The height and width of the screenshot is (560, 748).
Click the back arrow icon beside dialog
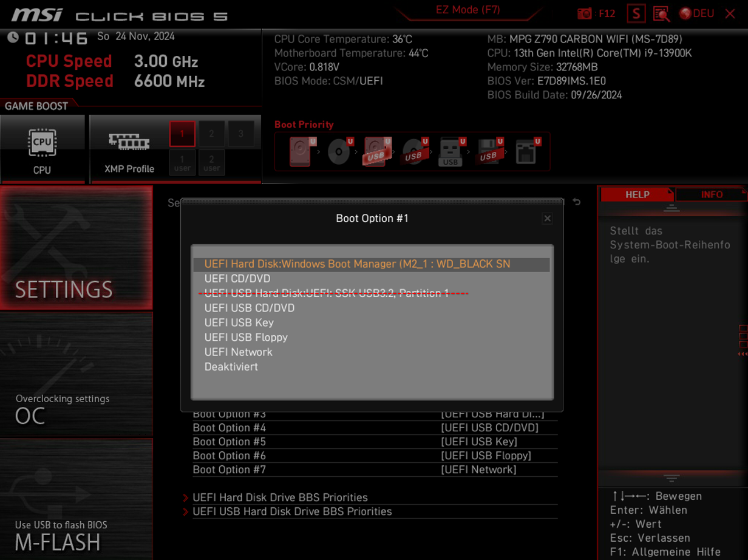point(576,202)
